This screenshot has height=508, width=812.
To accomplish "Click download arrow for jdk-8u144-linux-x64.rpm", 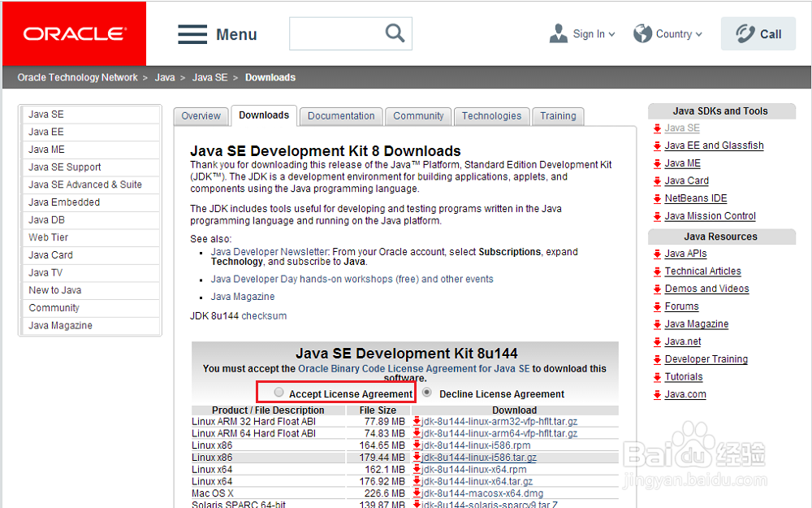I will [417, 469].
